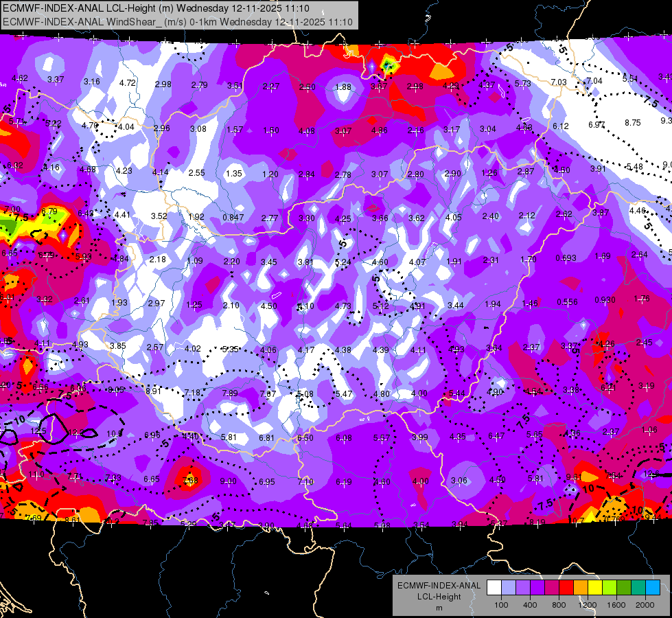Click the wind shear value '0.930'
672x618 pixels.
(x=605, y=300)
